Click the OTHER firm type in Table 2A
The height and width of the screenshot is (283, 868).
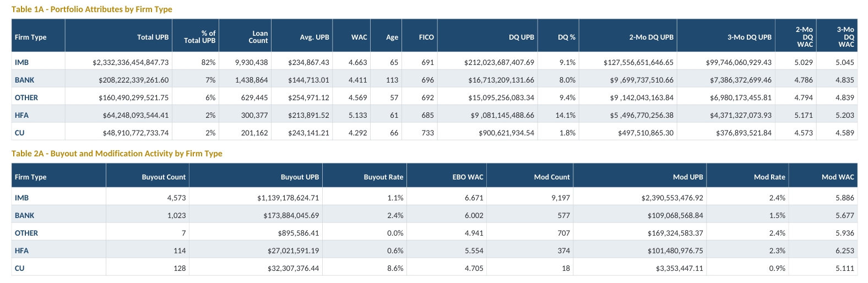point(26,233)
